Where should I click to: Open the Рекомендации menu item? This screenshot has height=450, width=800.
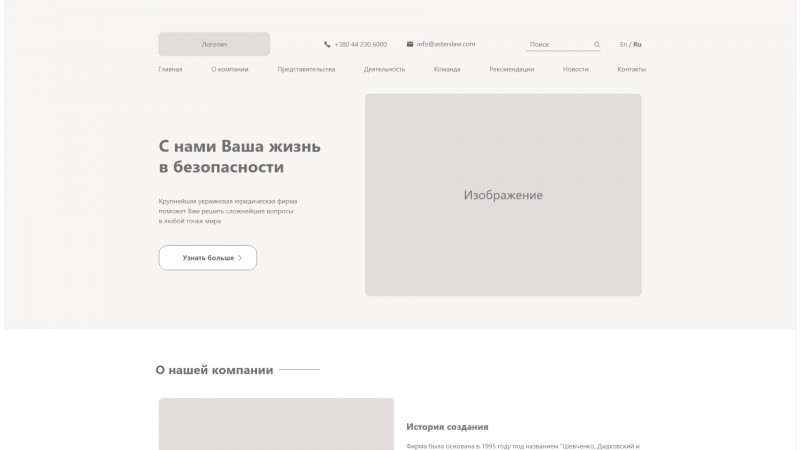coord(512,69)
